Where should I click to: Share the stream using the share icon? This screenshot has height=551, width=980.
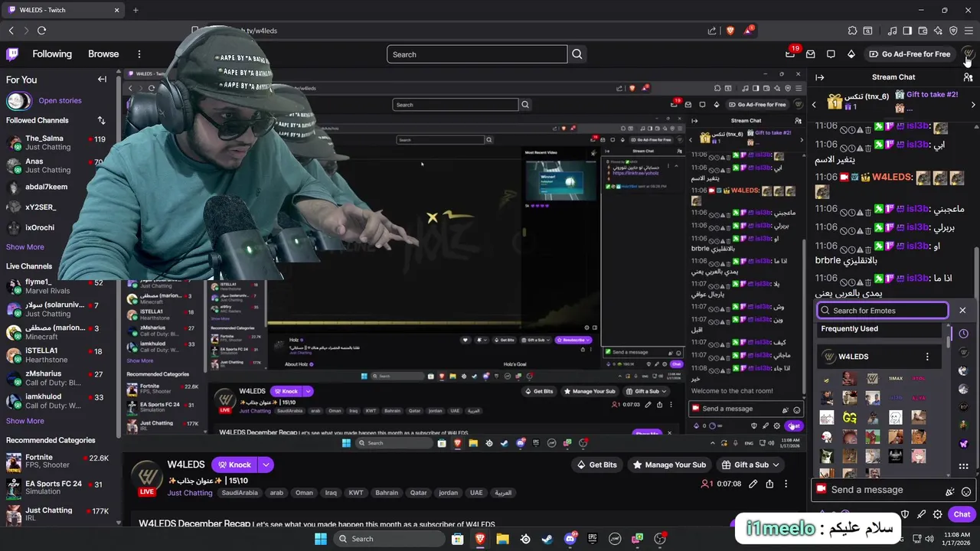click(769, 484)
